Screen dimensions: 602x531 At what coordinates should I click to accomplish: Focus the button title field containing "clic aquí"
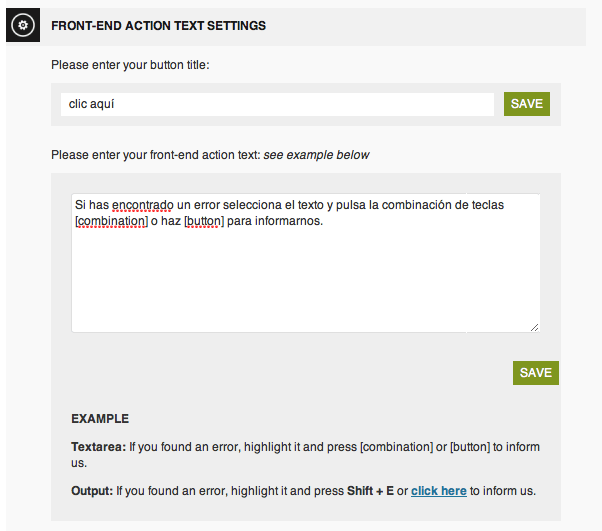coord(277,104)
